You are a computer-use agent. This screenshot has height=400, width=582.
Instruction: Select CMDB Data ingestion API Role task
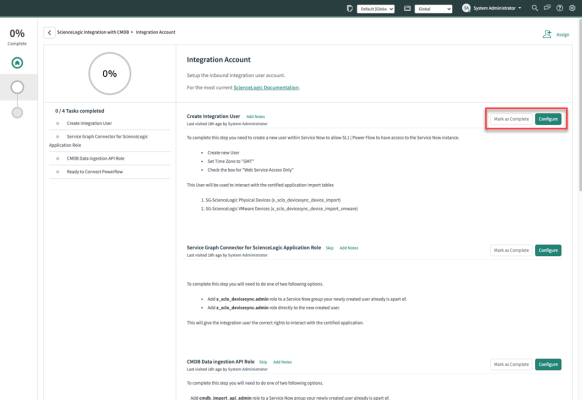pos(95,158)
